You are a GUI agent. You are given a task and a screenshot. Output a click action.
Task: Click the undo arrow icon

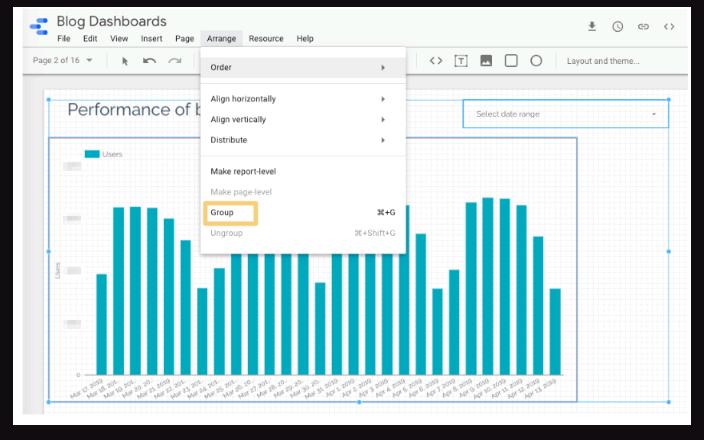coord(149,61)
